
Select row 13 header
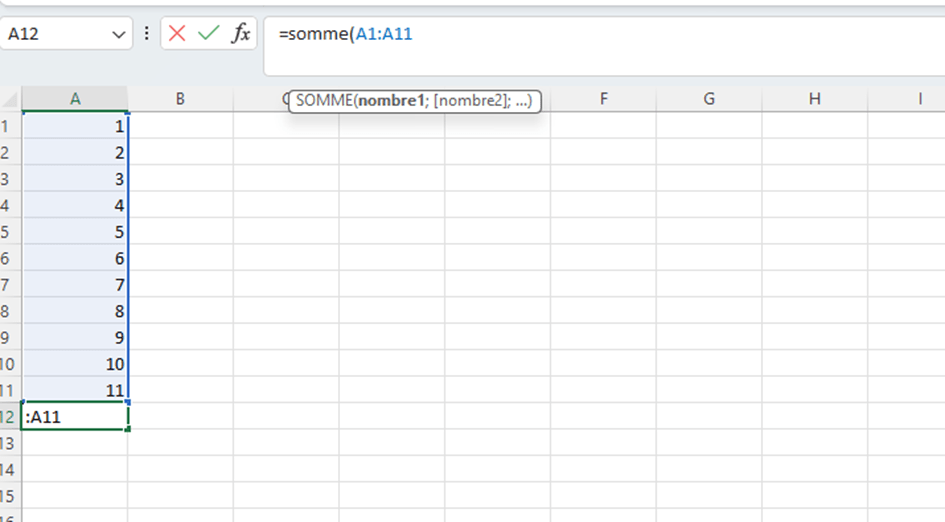click(10, 443)
